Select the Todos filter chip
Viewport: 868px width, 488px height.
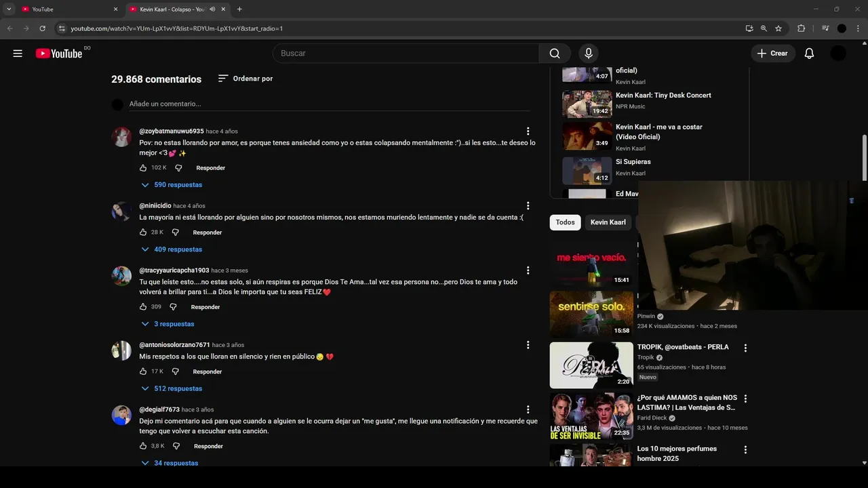[565, 222]
